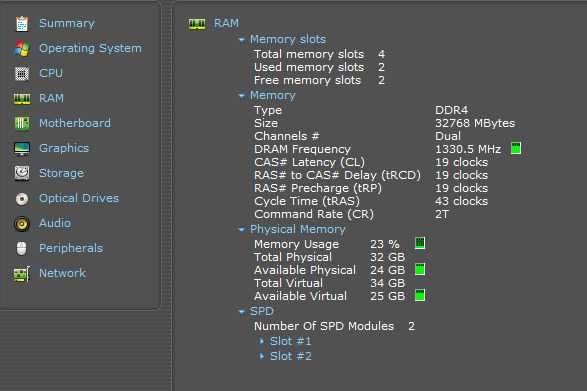Select the Audio speaker icon
The image size is (587, 391).
pos(22,224)
